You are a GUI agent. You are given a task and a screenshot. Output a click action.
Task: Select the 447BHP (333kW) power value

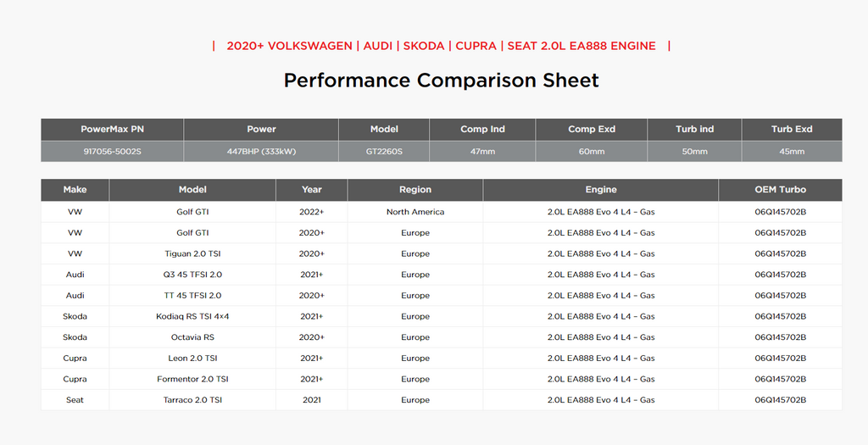click(261, 151)
